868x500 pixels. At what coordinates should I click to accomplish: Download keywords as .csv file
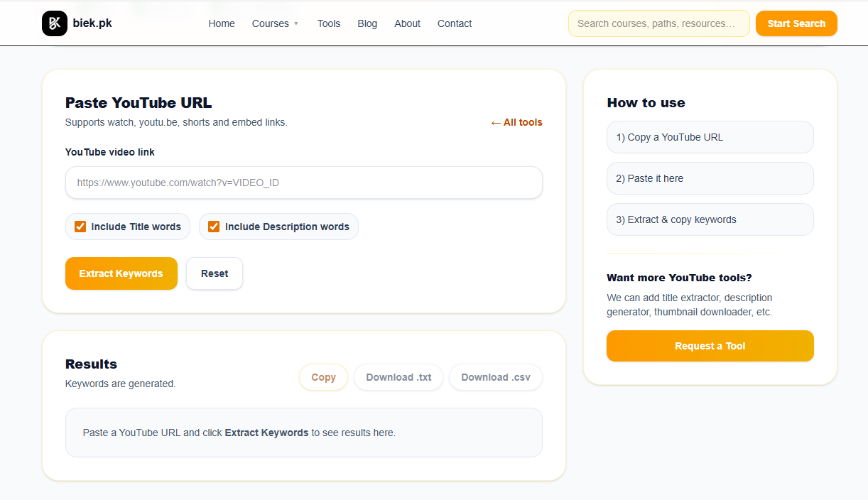pos(495,377)
